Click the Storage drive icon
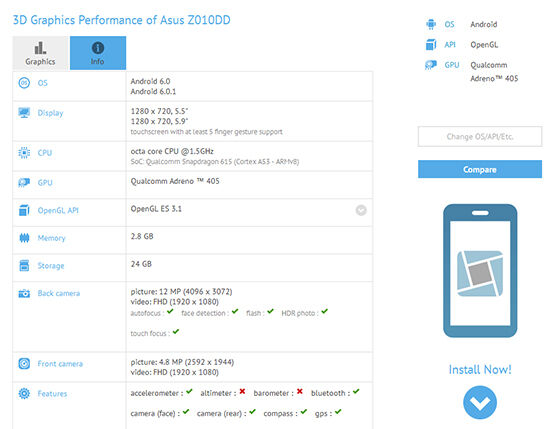Image resolution: width=550 pixels, height=429 pixels. pyautogui.click(x=24, y=266)
